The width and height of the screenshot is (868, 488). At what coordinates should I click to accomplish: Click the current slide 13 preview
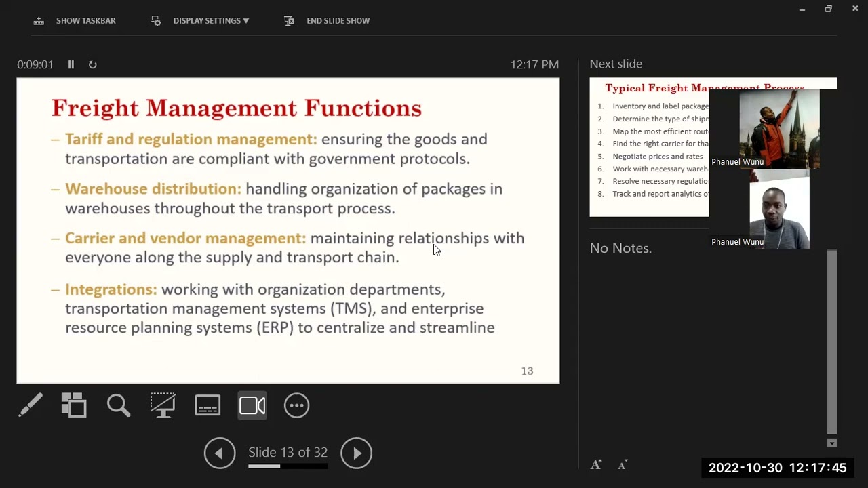tap(288, 230)
